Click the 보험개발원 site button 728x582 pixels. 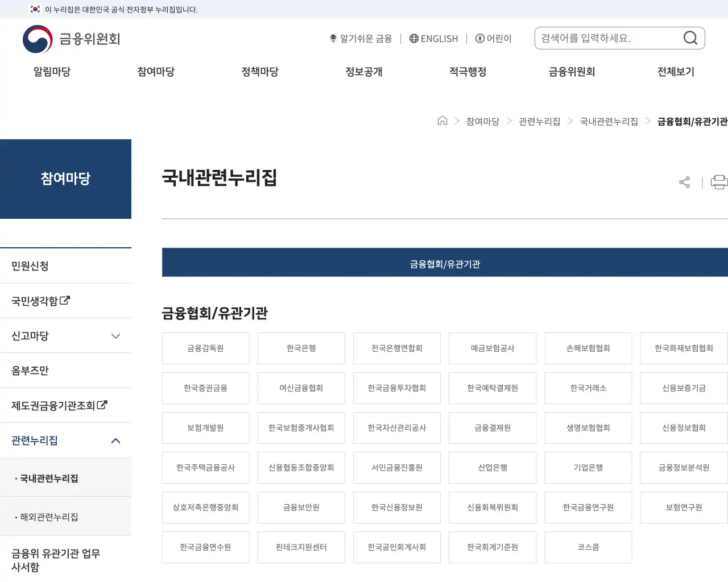point(205,428)
